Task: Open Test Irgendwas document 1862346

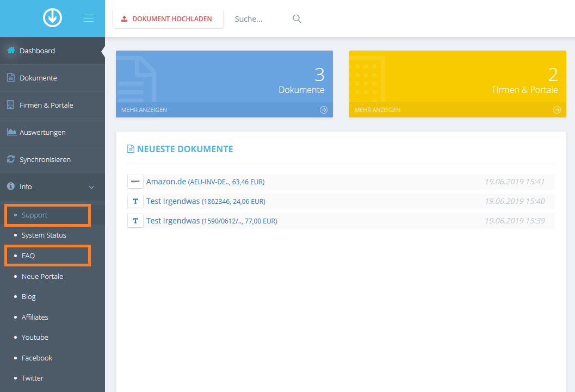Action: coord(206,201)
